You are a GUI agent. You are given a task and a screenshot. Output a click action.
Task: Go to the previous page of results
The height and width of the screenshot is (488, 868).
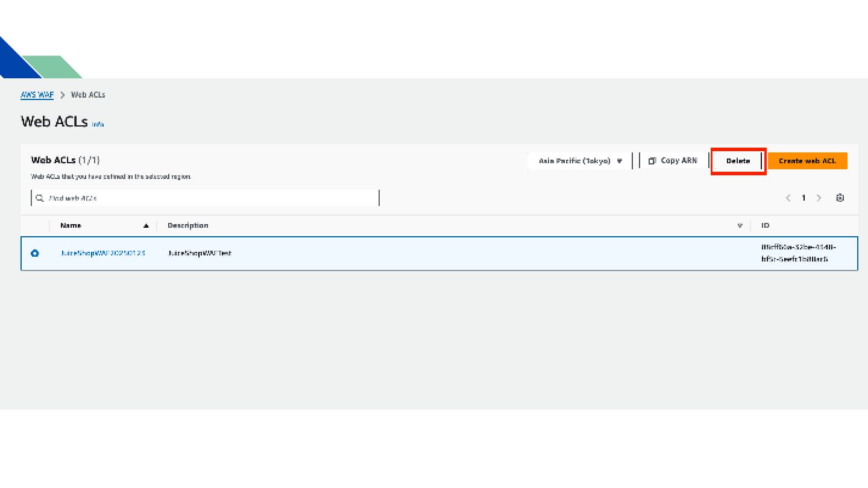pyautogui.click(x=788, y=198)
